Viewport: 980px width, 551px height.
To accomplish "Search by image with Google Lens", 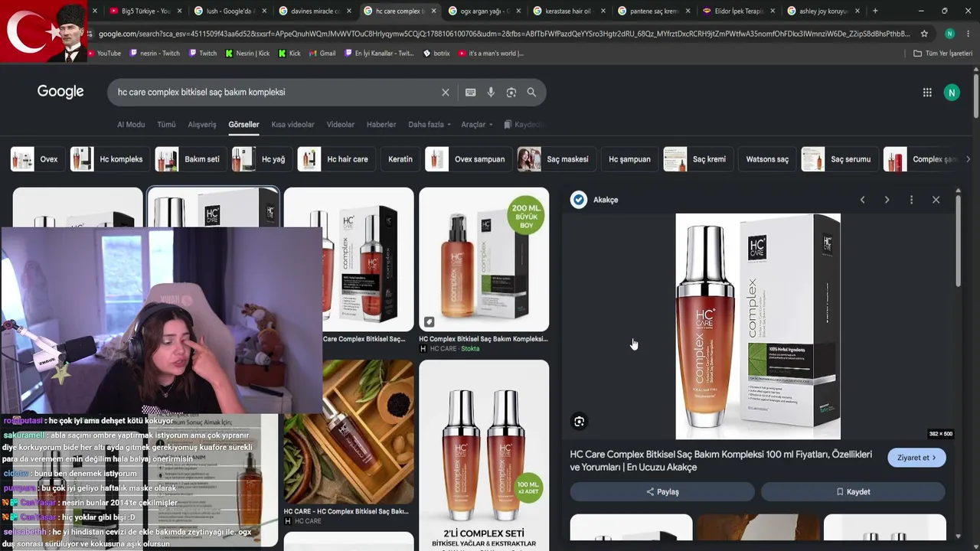I will coord(511,93).
